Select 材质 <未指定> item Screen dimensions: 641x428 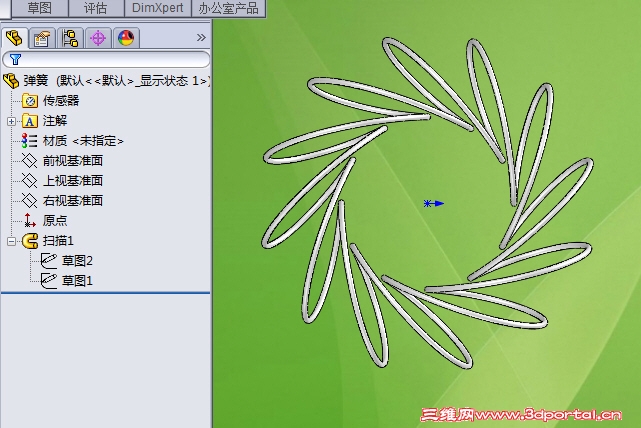click(83, 141)
